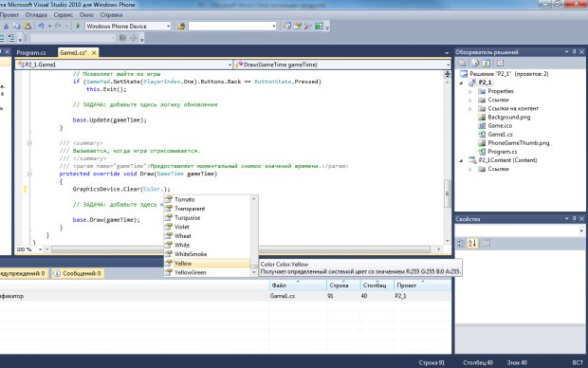This screenshot has width=588, height=368.
Task: Close the Game1.cs* editor tab
Action: pyautogui.click(x=94, y=53)
